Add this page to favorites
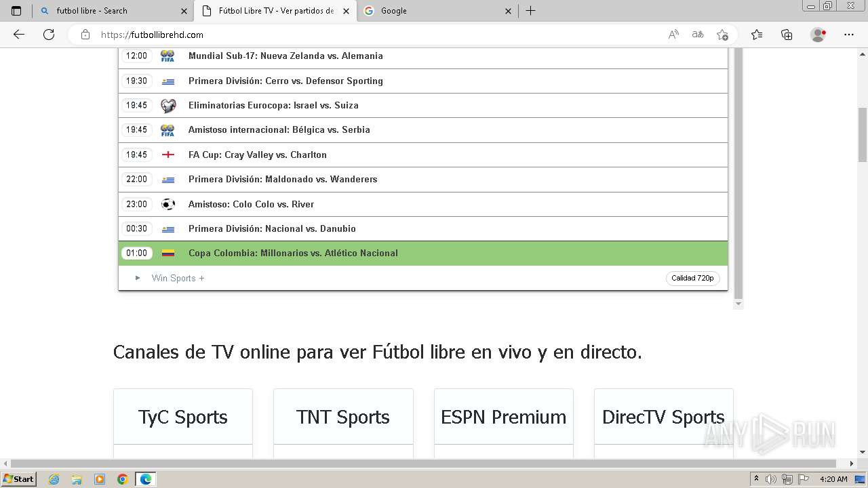Screen dimensions: 868x488 click(722, 35)
